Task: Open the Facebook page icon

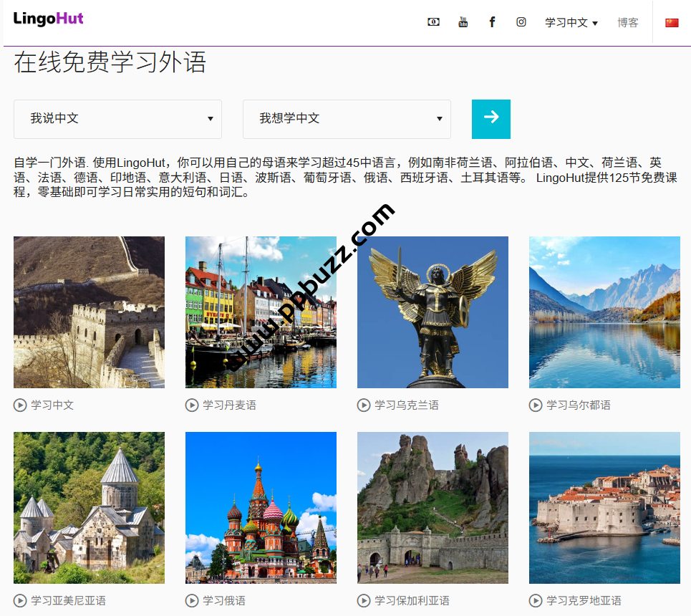Action: (x=492, y=22)
